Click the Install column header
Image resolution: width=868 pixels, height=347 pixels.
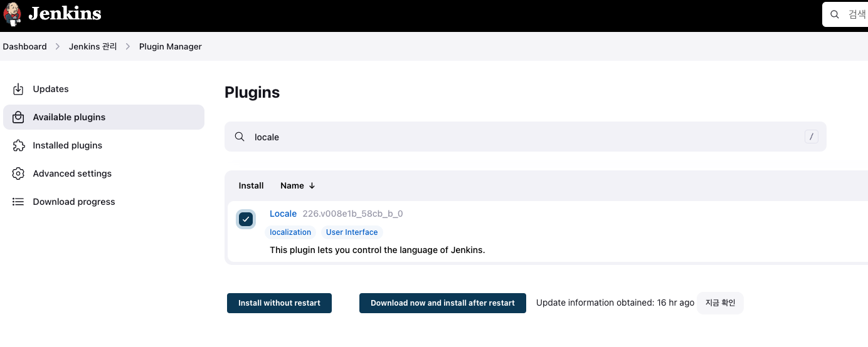pyautogui.click(x=251, y=185)
